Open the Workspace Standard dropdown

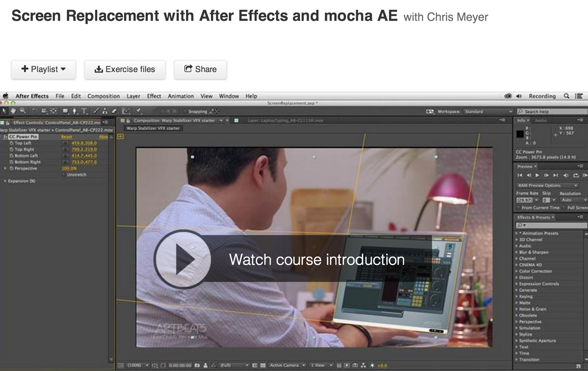[488, 111]
